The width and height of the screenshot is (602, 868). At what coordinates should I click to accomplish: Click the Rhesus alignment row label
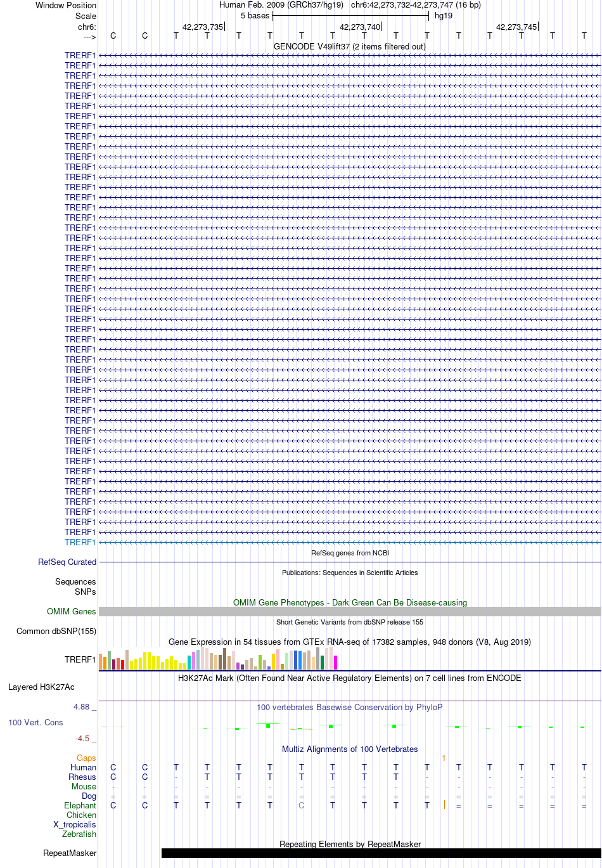pyautogui.click(x=82, y=777)
